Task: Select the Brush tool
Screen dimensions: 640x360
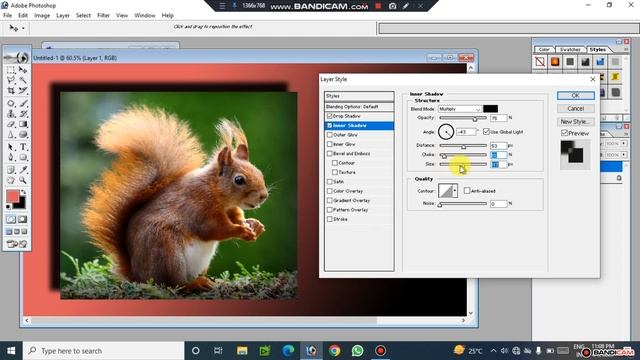Action: point(23,103)
